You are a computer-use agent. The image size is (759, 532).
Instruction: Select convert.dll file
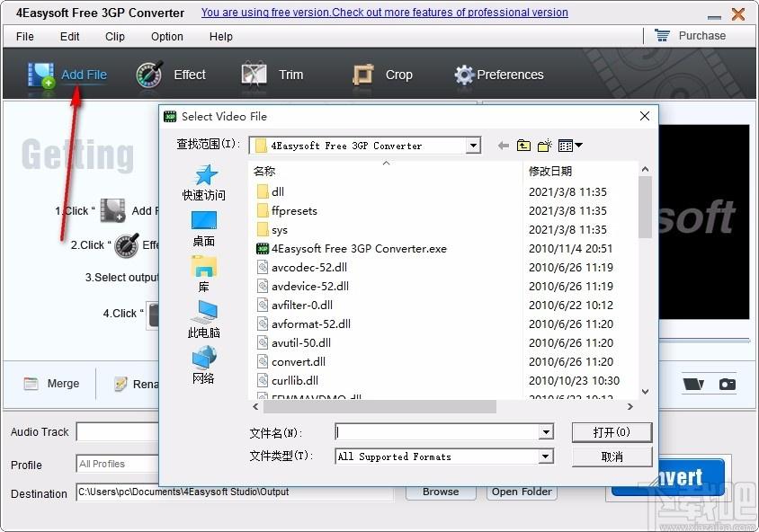pos(290,362)
